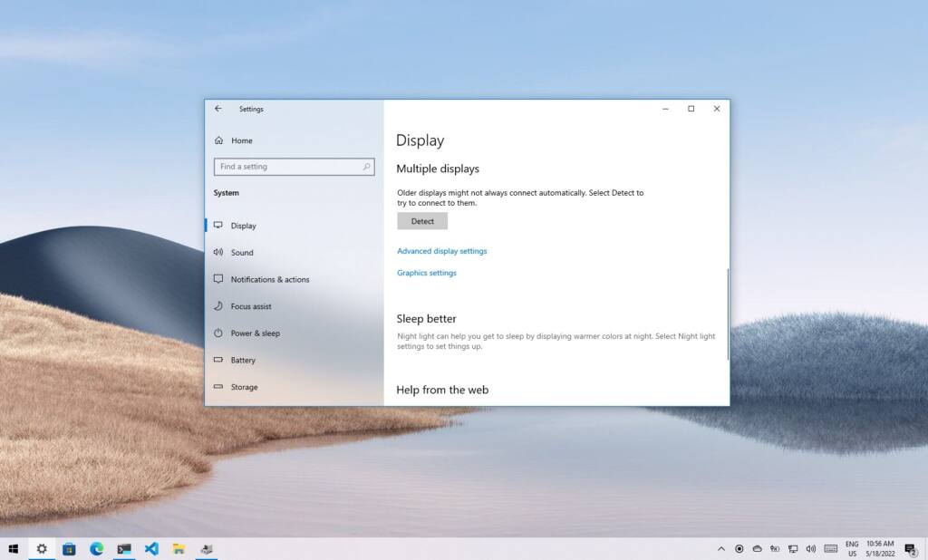This screenshot has height=560, width=928.
Task: Open Power & sleep settings
Action: [256, 333]
